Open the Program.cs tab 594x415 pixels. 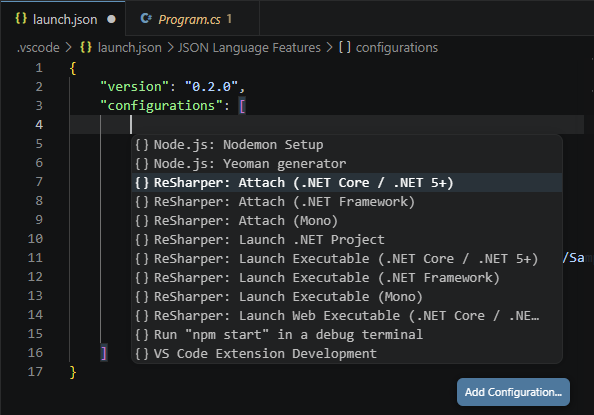(x=192, y=19)
